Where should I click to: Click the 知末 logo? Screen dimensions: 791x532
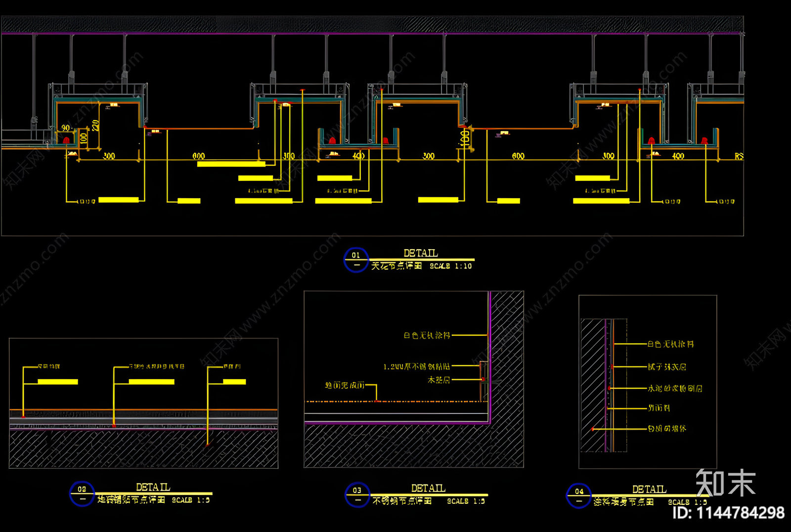[726, 483]
